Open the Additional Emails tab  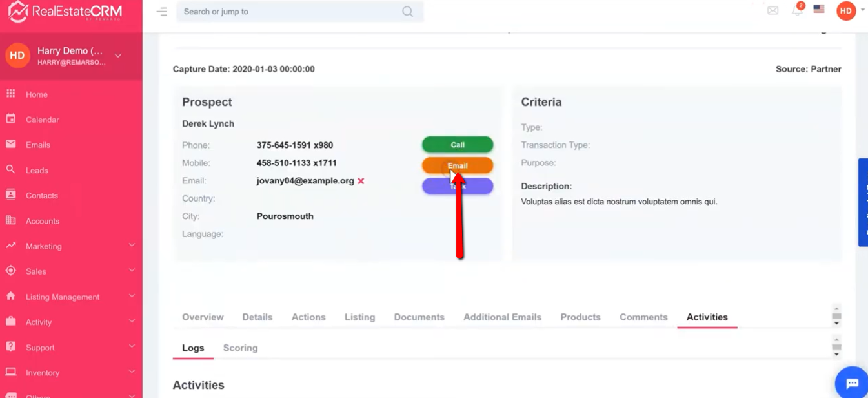(502, 317)
